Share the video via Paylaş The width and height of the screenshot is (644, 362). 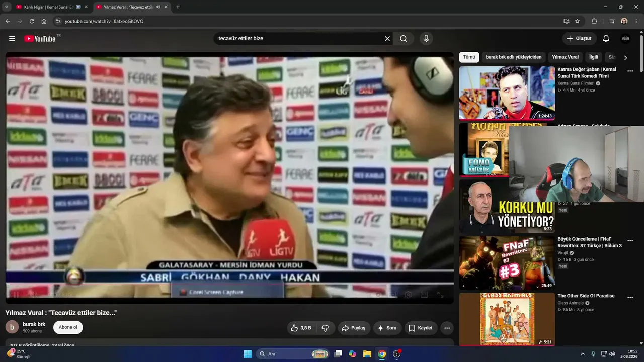[x=353, y=328]
